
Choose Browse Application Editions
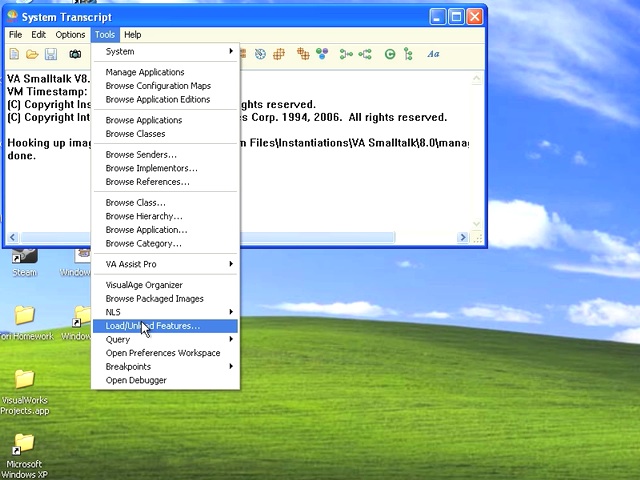pos(165,100)
